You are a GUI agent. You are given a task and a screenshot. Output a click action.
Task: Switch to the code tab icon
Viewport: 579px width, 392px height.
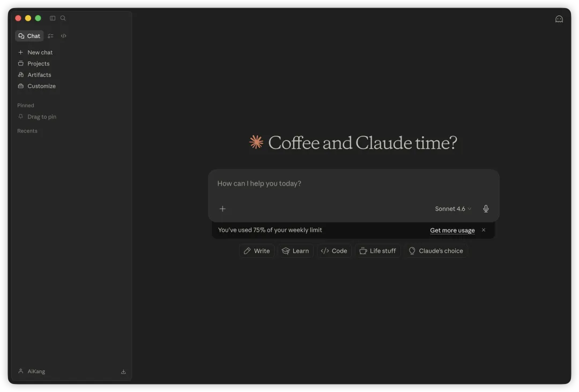pyautogui.click(x=63, y=36)
